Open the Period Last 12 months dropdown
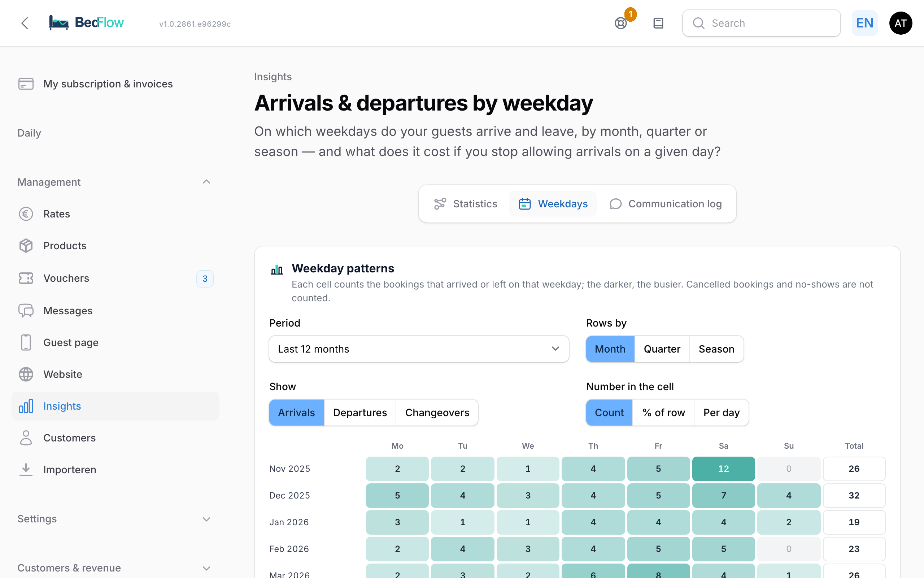Image resolution: width=924 pixels, height=578 pixels. pos(419,349)
